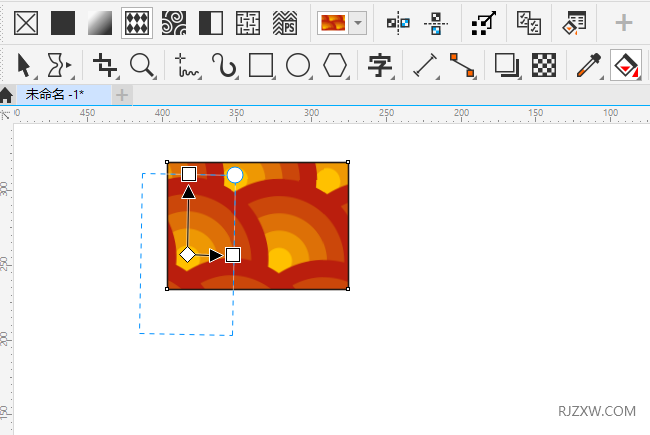Image resolution: width=650 pixels, height=435 pixels.
Task: Select the Connector tool
Action: (x=462, y=66)
